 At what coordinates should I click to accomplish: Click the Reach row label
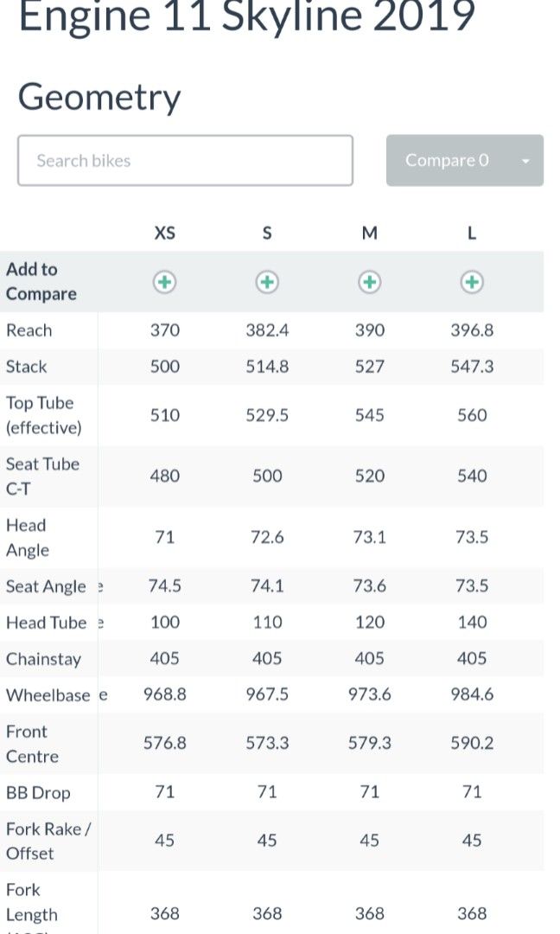click(x=29, y=330)
